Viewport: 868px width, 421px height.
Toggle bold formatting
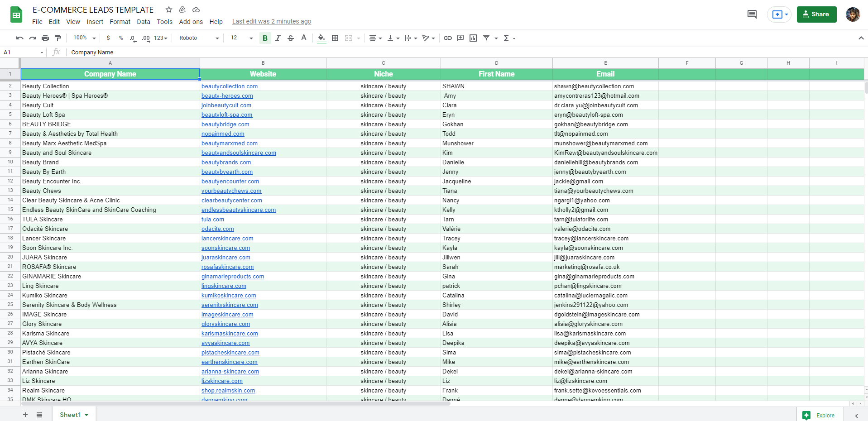(x=265, y=38)
